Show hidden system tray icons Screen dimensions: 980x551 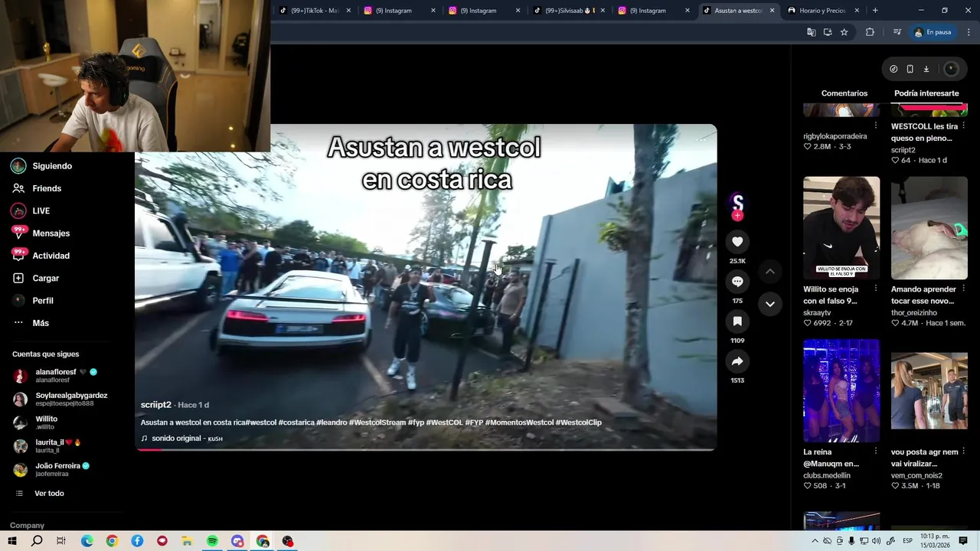815,541
